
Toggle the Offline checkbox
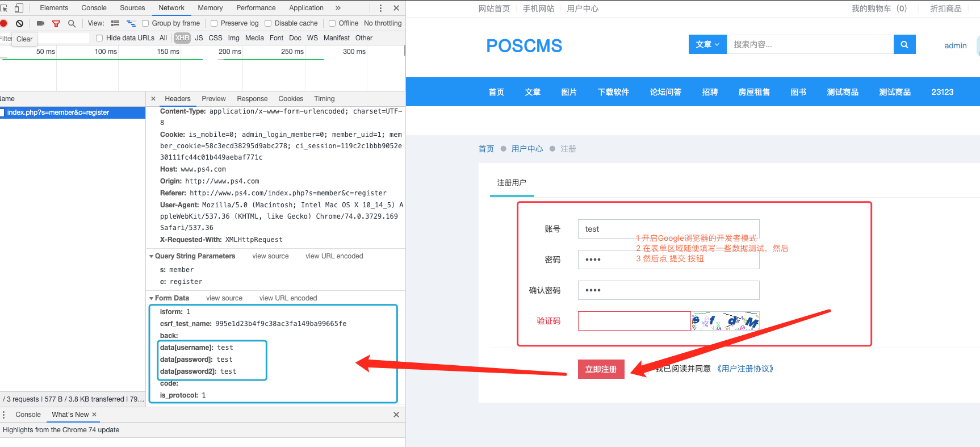click(332, 23)
